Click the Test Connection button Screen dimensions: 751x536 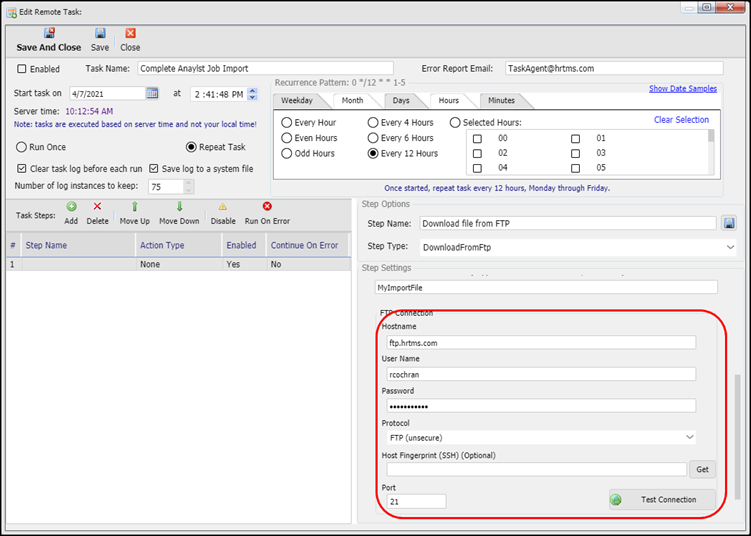click(x=662, y=500)
